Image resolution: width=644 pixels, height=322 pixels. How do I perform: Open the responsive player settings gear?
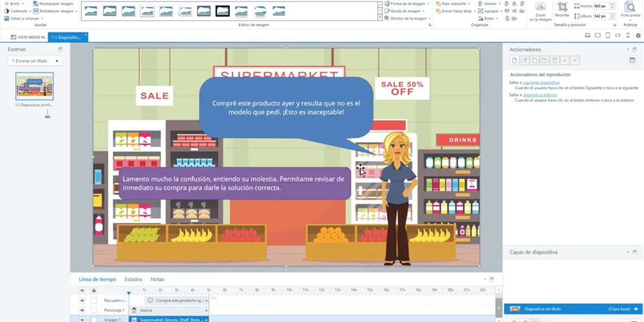point(638,36)
